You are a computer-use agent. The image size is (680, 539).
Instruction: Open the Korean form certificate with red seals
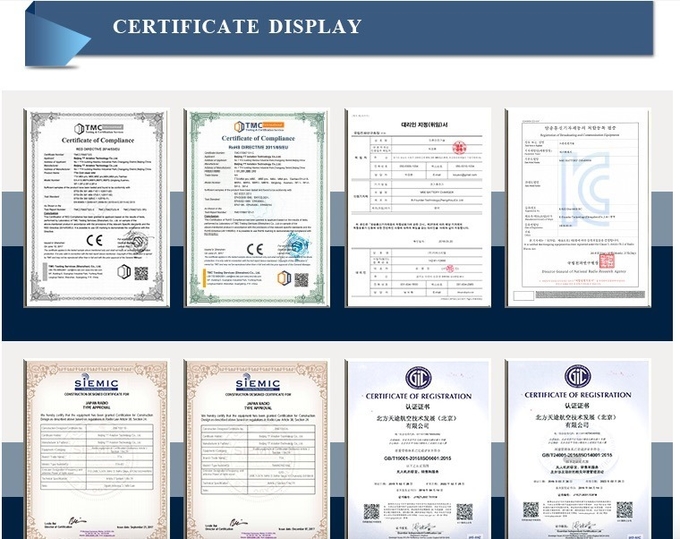point(417,206)
